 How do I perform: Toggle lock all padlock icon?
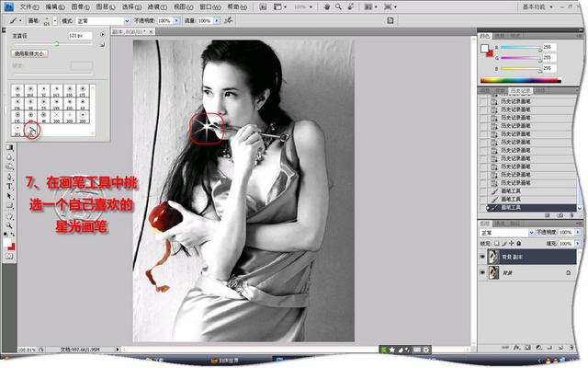point(518,243)
